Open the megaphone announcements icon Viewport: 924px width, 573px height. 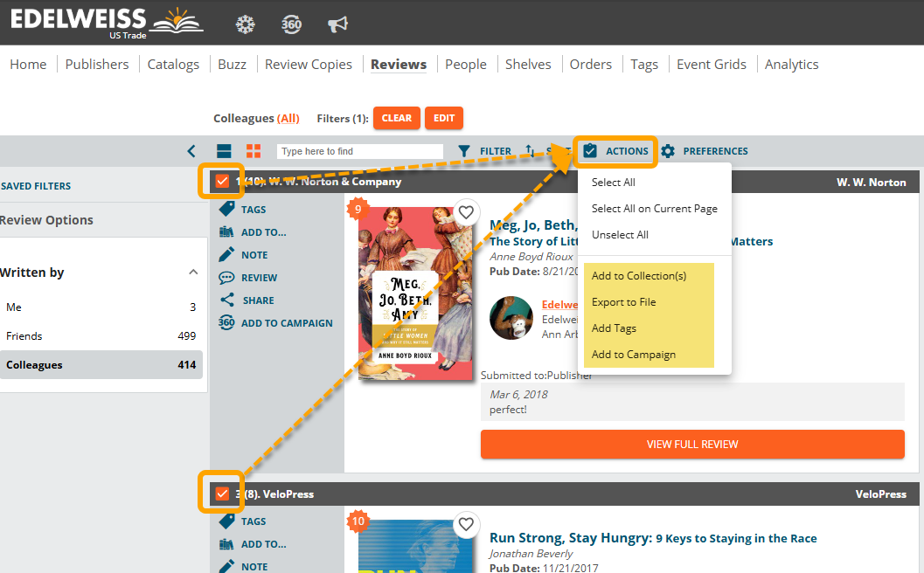pyautogui.click(x=337, y=24)
